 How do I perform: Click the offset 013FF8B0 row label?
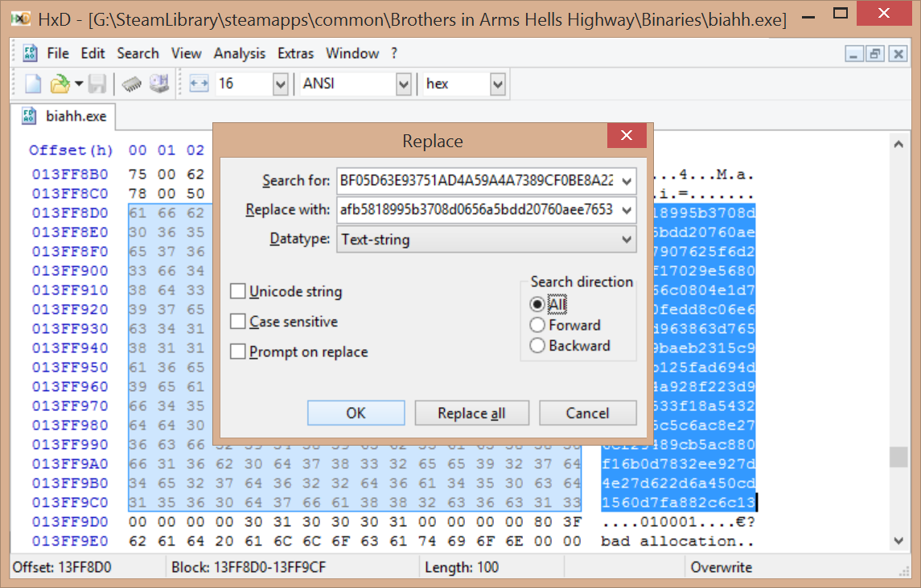coord(70,174)
